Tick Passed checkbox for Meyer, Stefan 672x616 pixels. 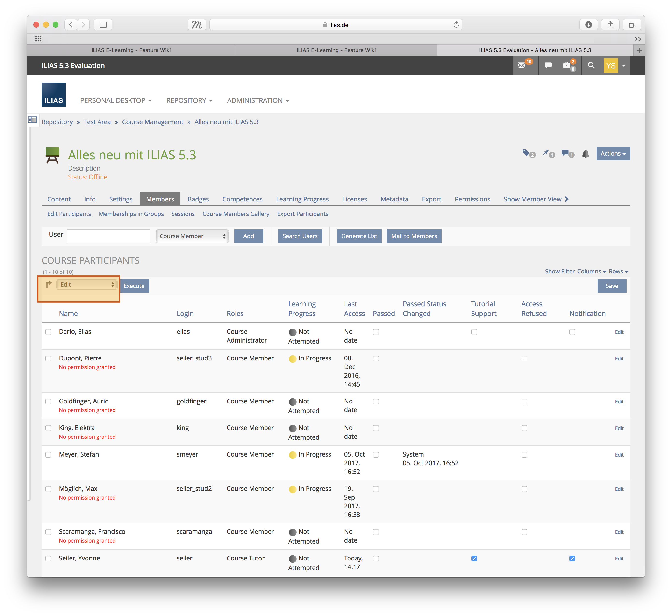(x=376, y=455)
